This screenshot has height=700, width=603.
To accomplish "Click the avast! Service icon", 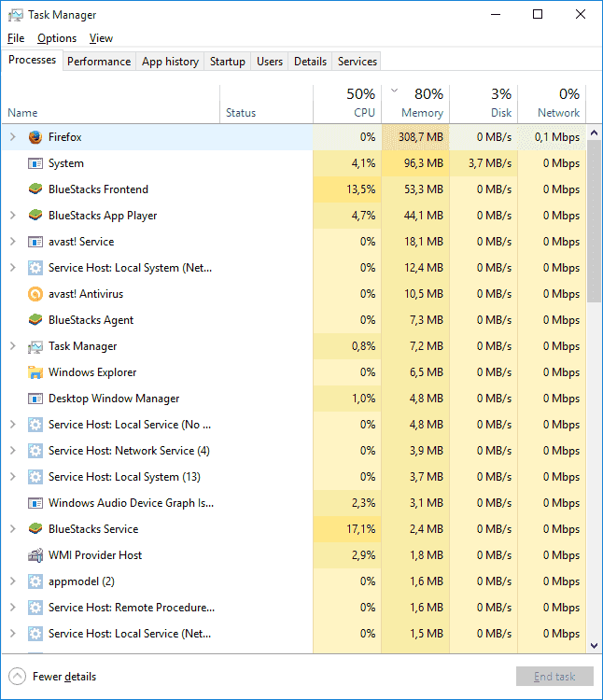I will [x=35, y=242].
